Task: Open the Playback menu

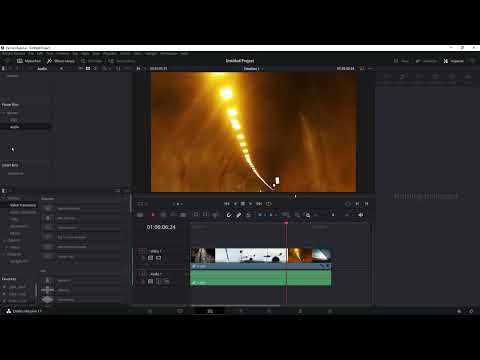Action: [110, 54]
